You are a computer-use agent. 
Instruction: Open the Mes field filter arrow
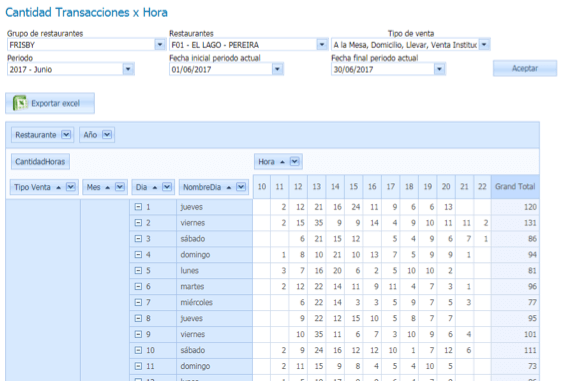click(120, 187)
